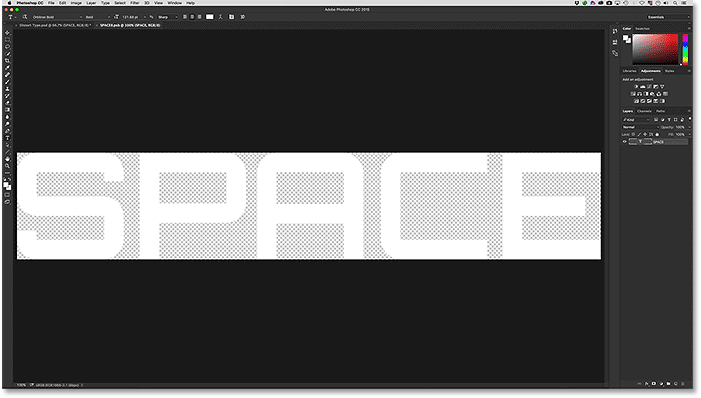Hide the SPACE layer visibility eye
701x398 pixels.
(625, 142)
